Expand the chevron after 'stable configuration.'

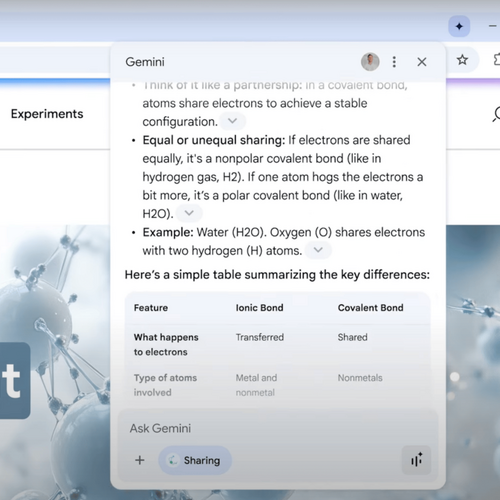click(232, 121)
